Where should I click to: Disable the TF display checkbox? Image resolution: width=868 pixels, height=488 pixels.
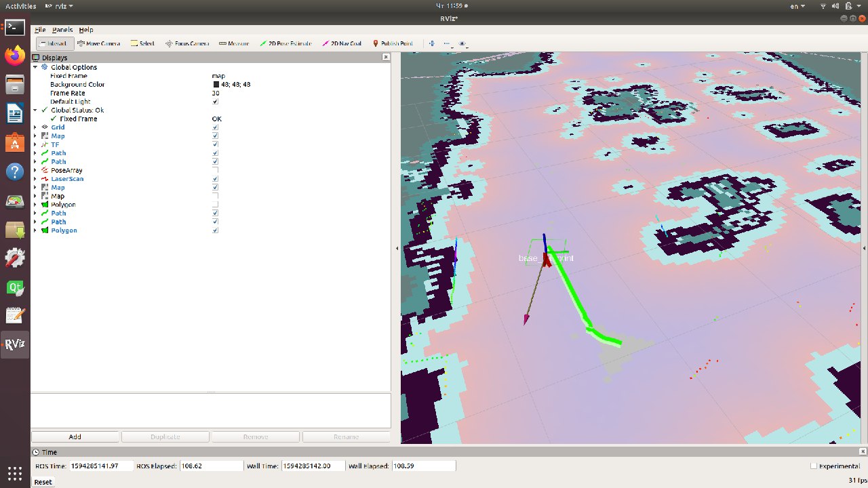(216, 144)
